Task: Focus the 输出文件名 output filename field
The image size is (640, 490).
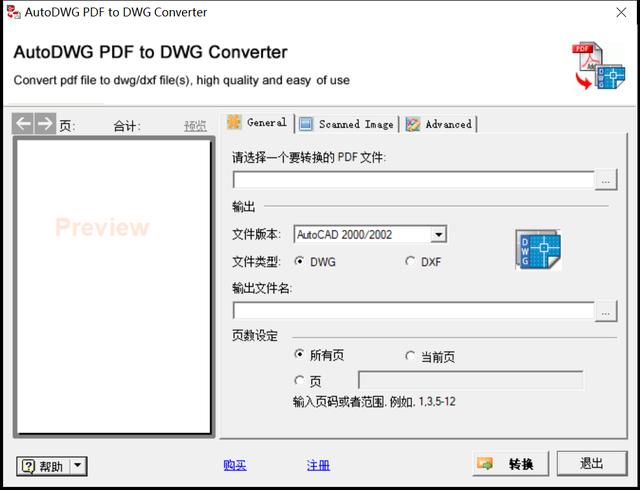Action: 413,311
